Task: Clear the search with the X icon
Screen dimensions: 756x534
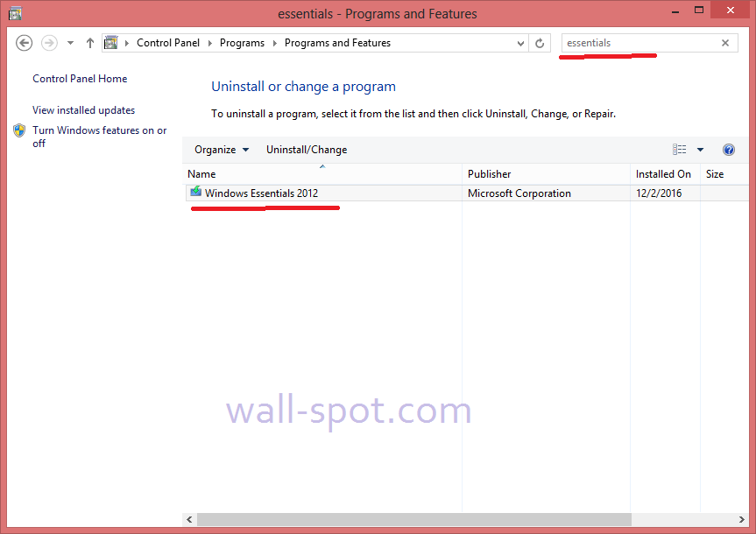Action: (x=725, y=43)
